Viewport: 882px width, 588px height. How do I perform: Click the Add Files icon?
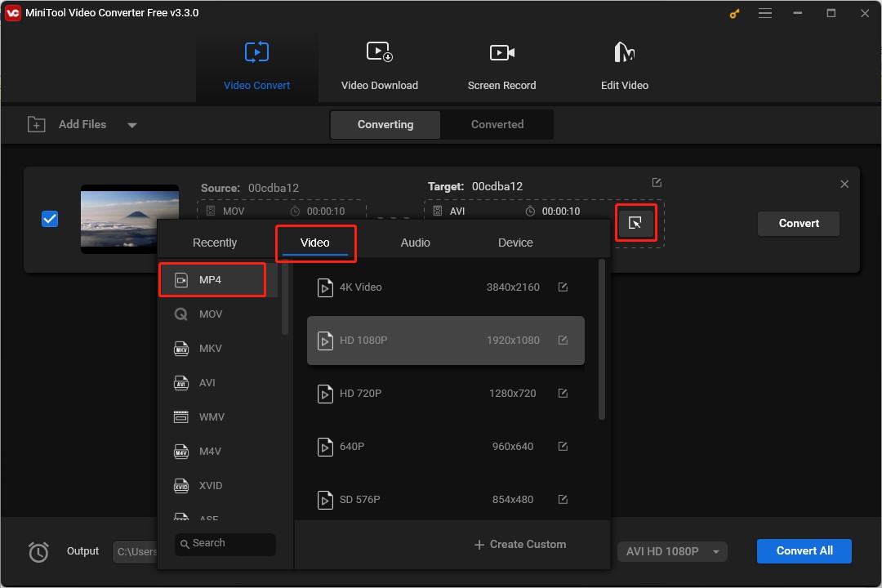[x=37, y=124]
